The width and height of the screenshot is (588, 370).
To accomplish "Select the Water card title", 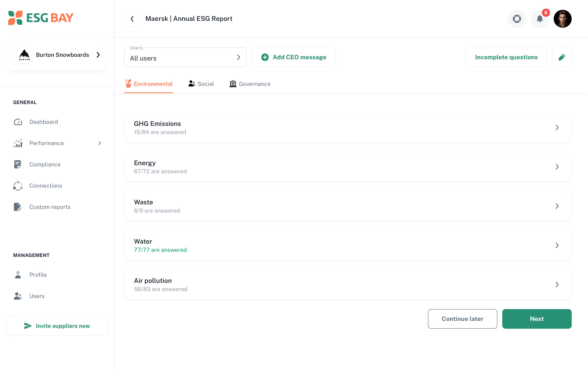I will (143, 241).
